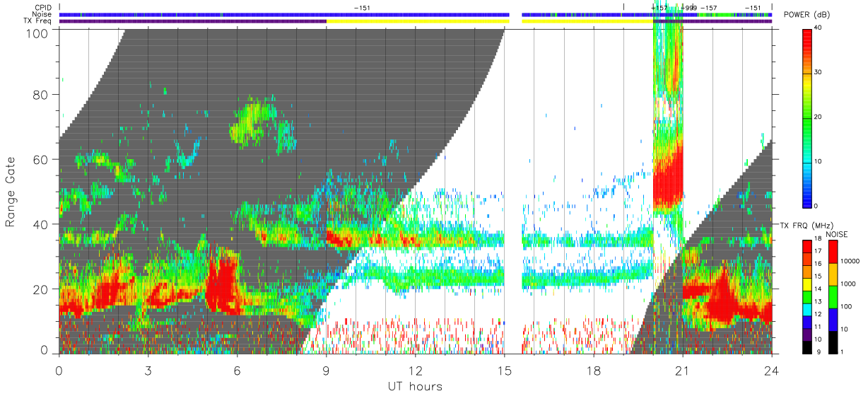Click the power scale value 40
This screenshot has width=868, height=401.
pos(818,28)
